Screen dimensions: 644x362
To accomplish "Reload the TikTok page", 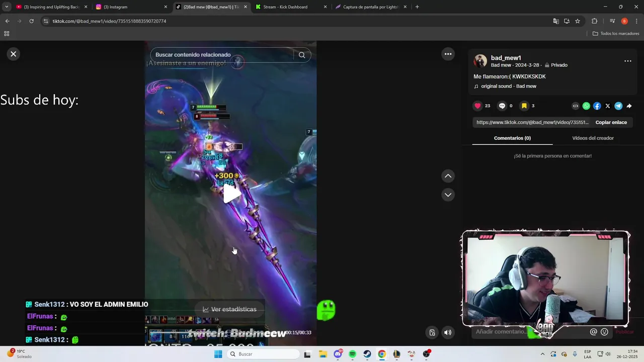I will (x=31, y=21).
